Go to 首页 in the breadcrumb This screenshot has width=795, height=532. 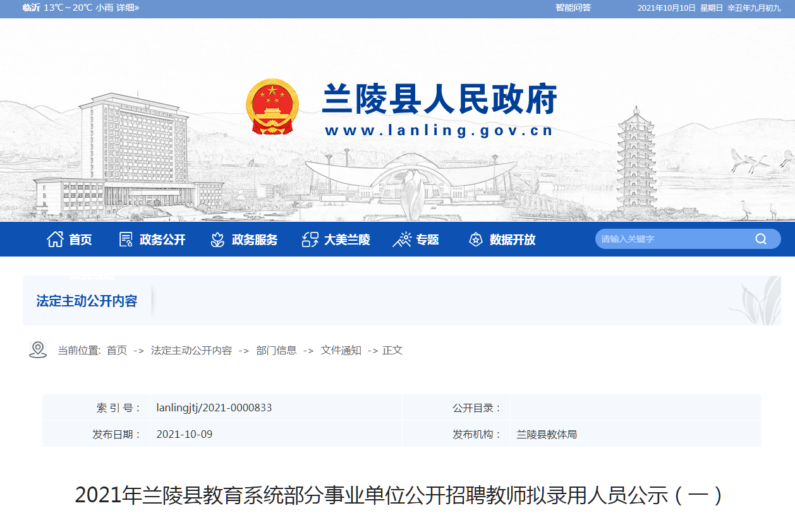pos(117,350)
